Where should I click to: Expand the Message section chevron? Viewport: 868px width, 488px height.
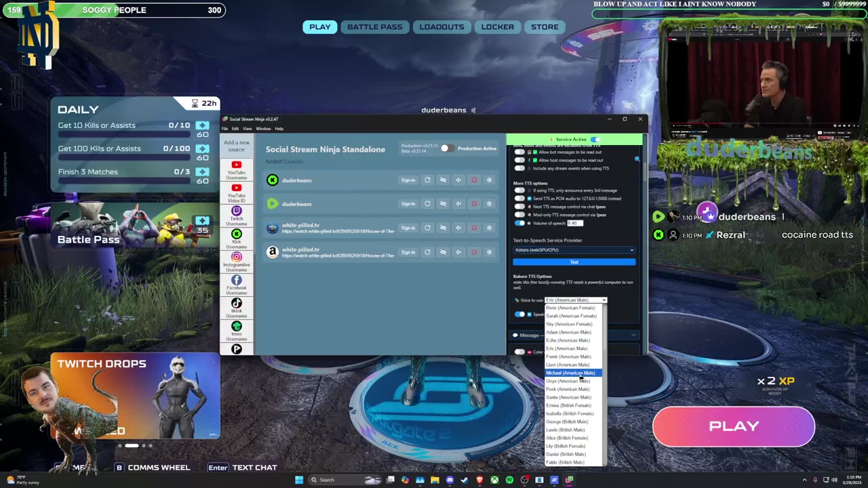coord(633,335)
